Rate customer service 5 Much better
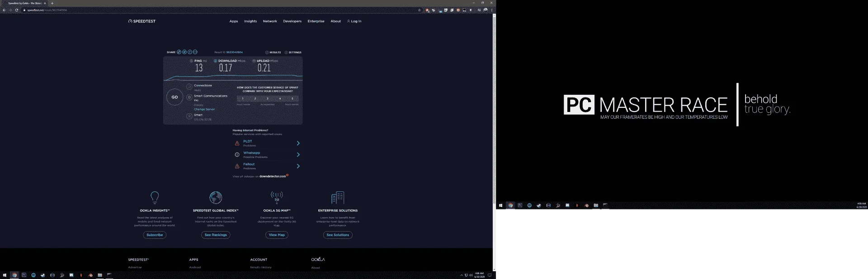This screenshot has height=279, width=868. pyautogui.click(x=292, y=98)
